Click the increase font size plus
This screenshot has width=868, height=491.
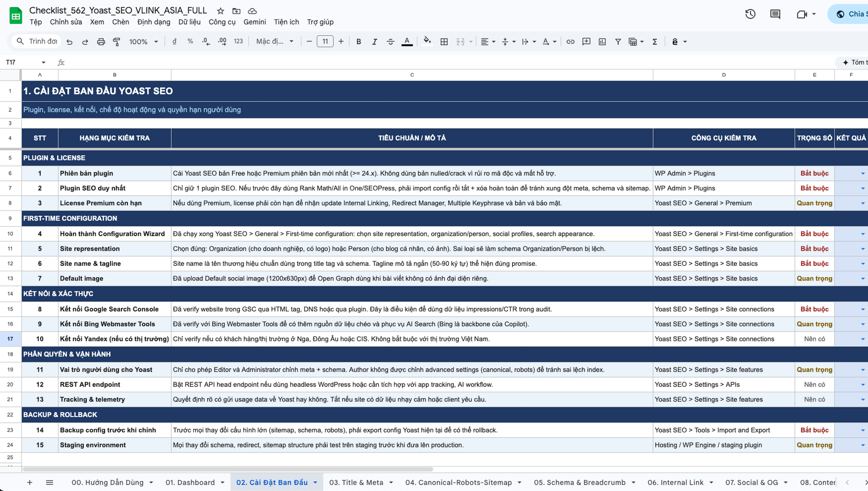(x=341, y=41)
